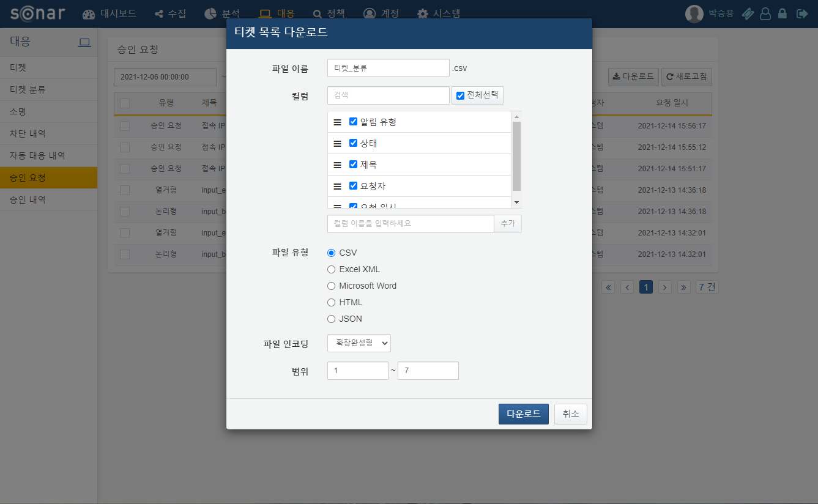Click the user profile outline icon
The width and height of the screenshot is (818, 504).
click(x=765, y=13)
